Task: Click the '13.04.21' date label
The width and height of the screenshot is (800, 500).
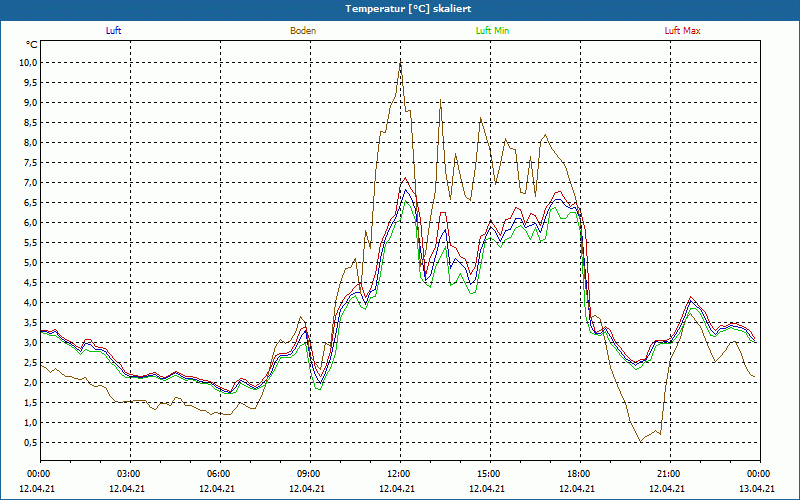Action: (x=757, y=488)
